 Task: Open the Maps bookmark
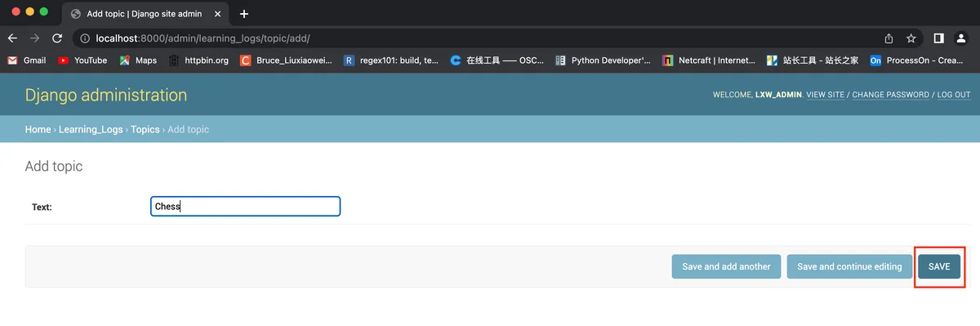point(138,60)
